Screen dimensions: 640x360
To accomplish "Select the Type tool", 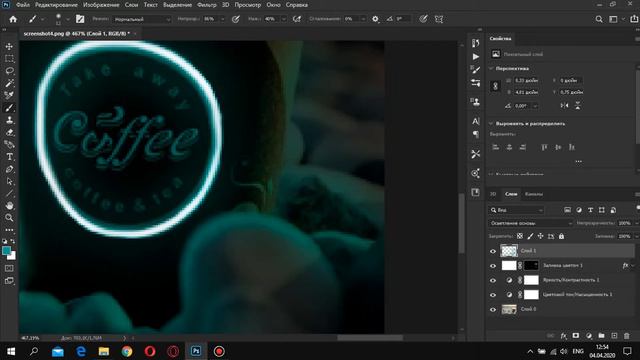I will click(9, 157).
